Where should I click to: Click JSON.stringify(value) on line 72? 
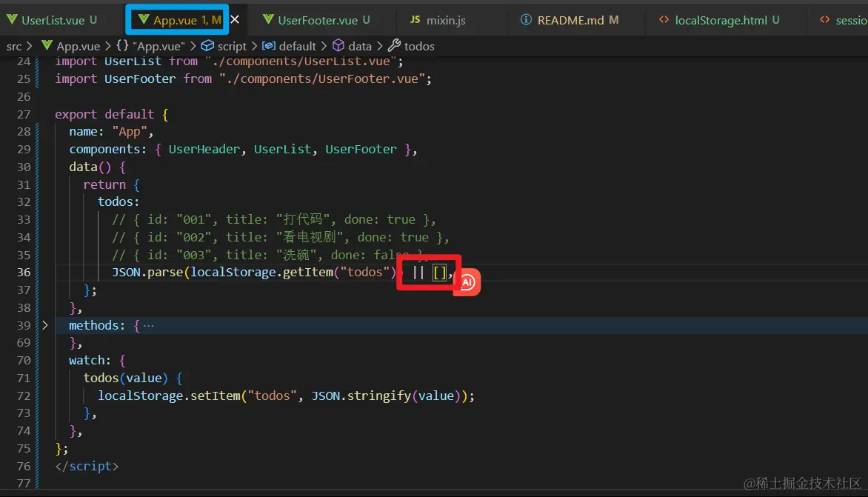click(386, 396)
